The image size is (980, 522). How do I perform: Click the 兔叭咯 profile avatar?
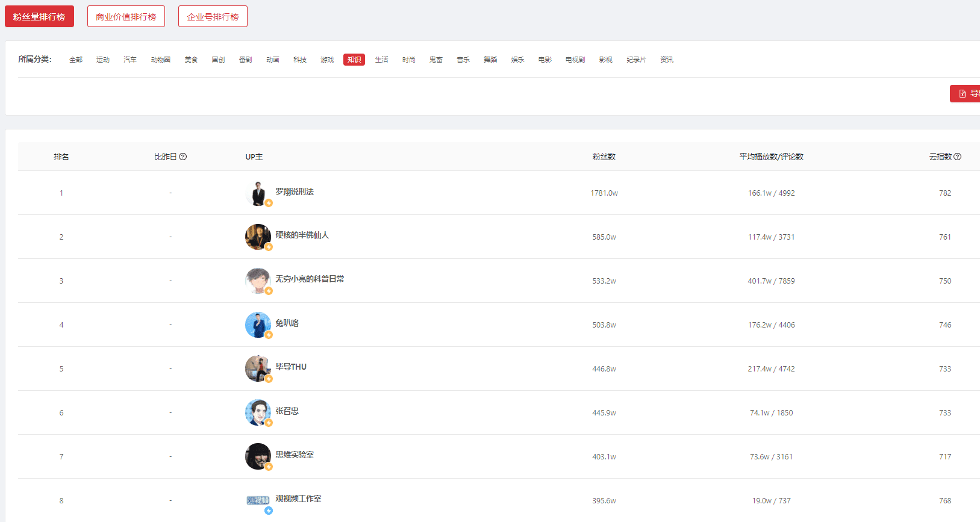coord(258,325)
